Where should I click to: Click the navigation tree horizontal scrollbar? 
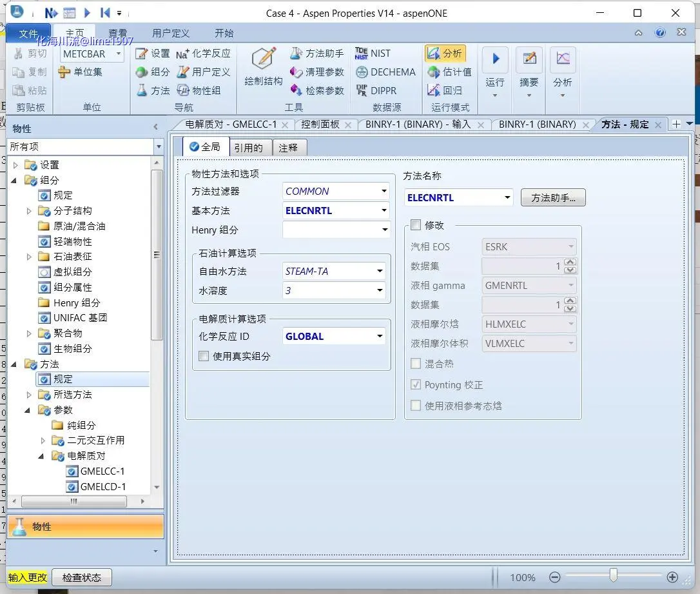click(74, 501)
